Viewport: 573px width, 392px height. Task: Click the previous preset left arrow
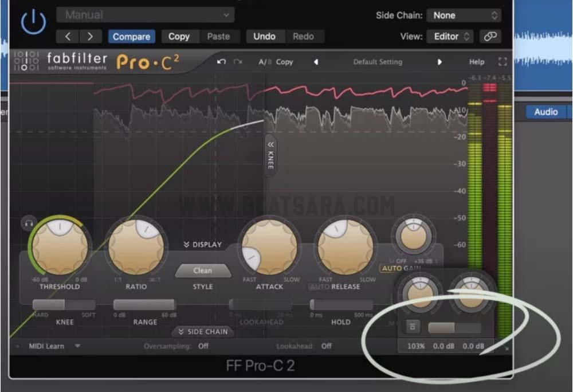click(68, 36)
